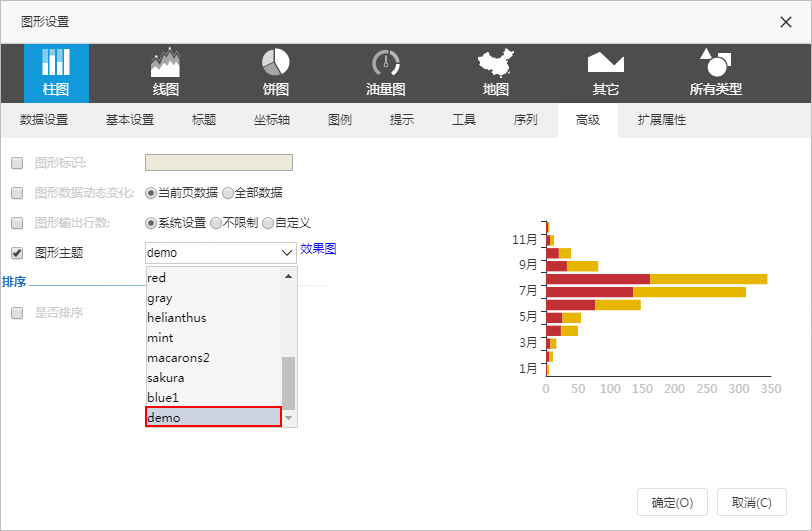Cancel with the 取消(C) button
Screen dimensions: 812x531
tap(751, 502)
